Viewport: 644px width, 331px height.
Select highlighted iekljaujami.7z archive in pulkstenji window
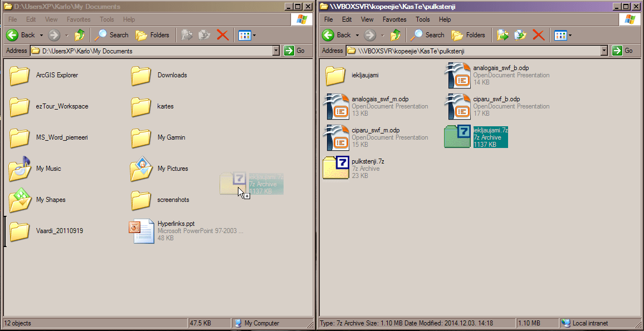pos(476,137)
